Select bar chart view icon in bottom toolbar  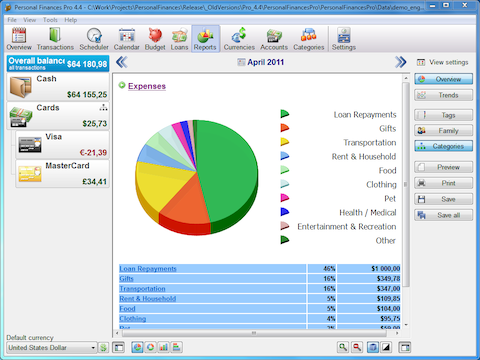(164, 347)
